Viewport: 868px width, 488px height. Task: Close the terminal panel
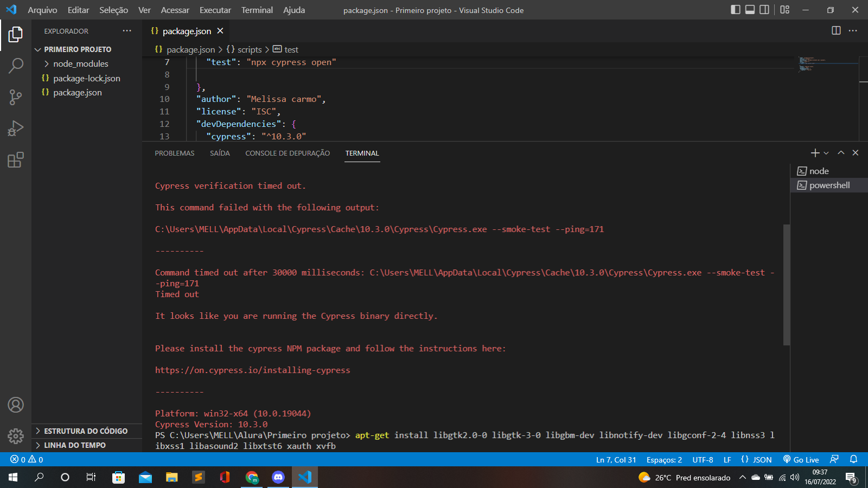pos(856,153)
